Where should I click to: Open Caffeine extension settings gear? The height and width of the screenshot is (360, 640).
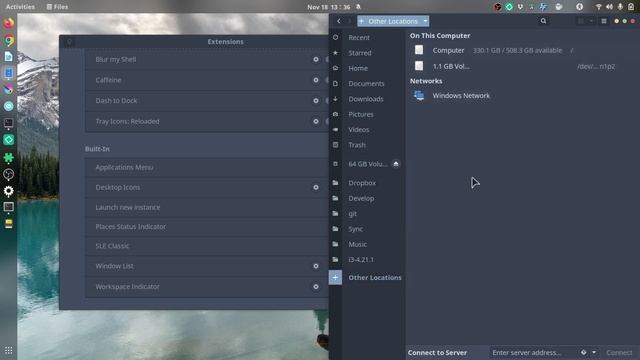(316, 80)
